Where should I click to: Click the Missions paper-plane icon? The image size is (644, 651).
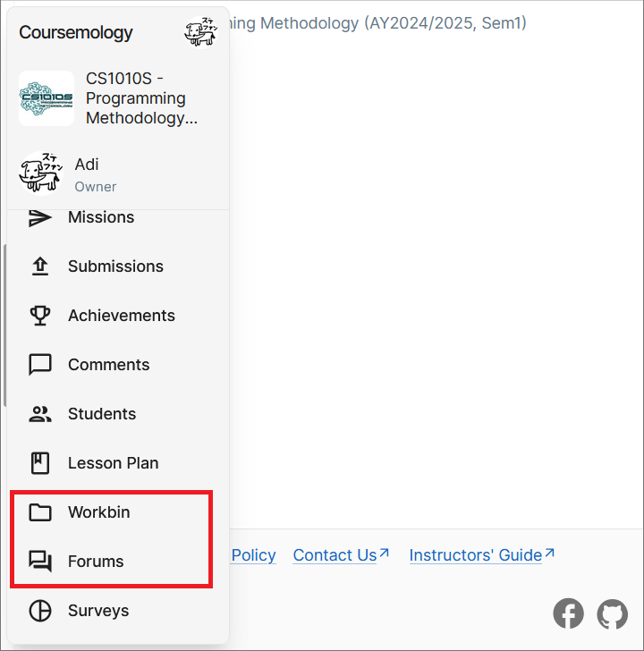pos(40,217)
